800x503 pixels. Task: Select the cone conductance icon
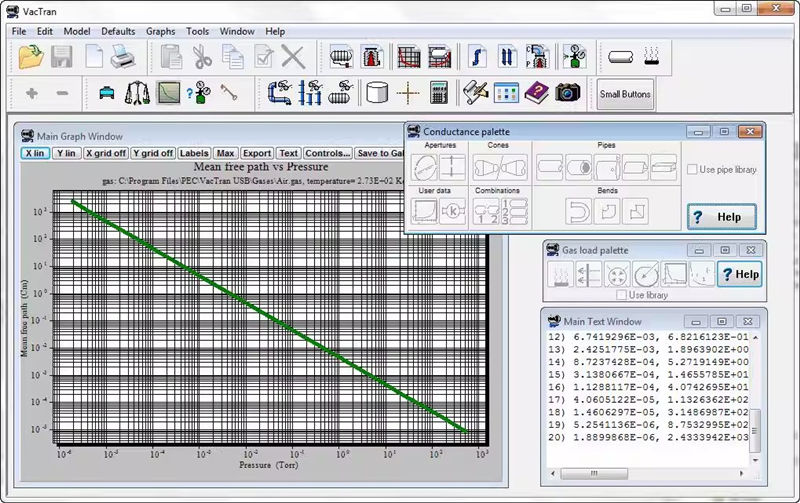(500, 167)
